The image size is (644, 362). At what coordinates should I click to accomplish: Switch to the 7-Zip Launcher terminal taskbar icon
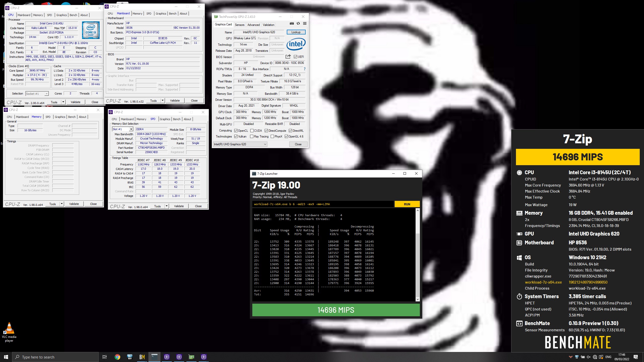coord(154,357)
